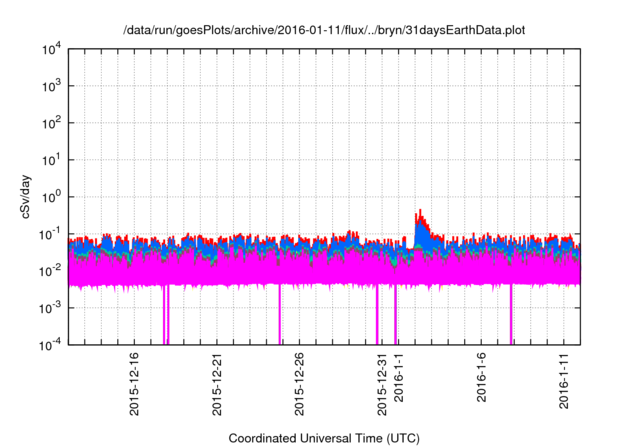Click the 10^-2 y-axis tick label
Screen dimensions: 640x448
[51, 271]
